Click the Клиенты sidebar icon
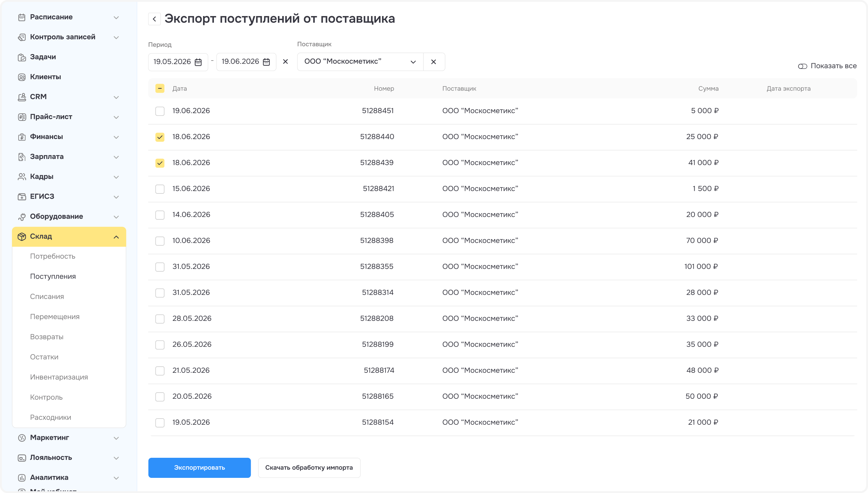This screenshot has width=868, height=493. (22, 77)
